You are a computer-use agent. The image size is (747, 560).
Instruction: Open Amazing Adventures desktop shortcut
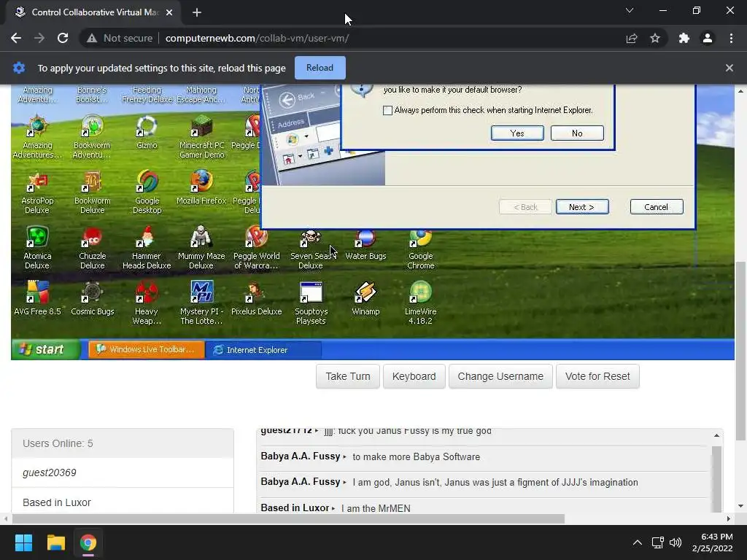[37, 136]
